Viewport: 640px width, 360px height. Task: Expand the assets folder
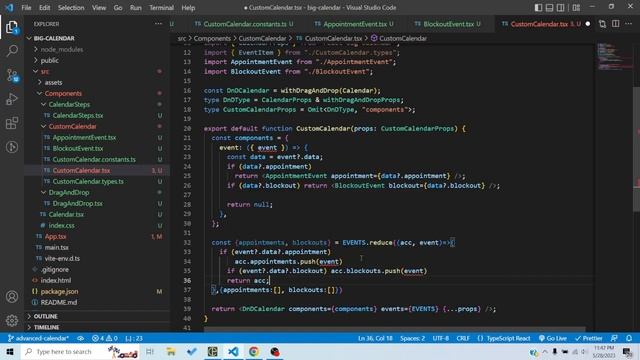click(53, 82)
